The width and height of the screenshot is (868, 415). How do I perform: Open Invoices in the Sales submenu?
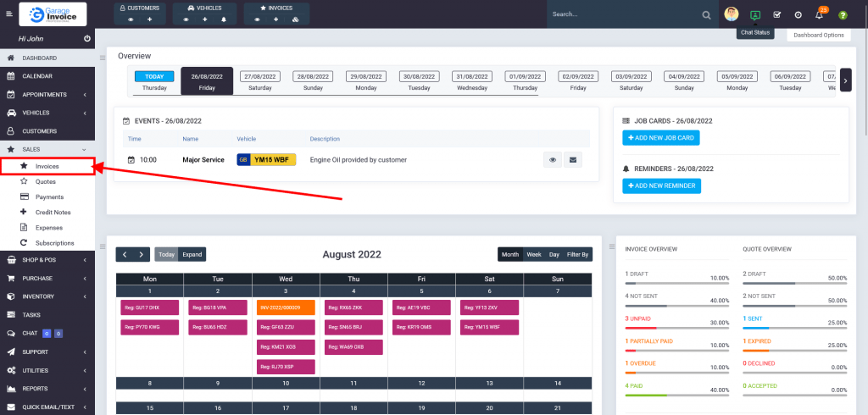(47, 166)
